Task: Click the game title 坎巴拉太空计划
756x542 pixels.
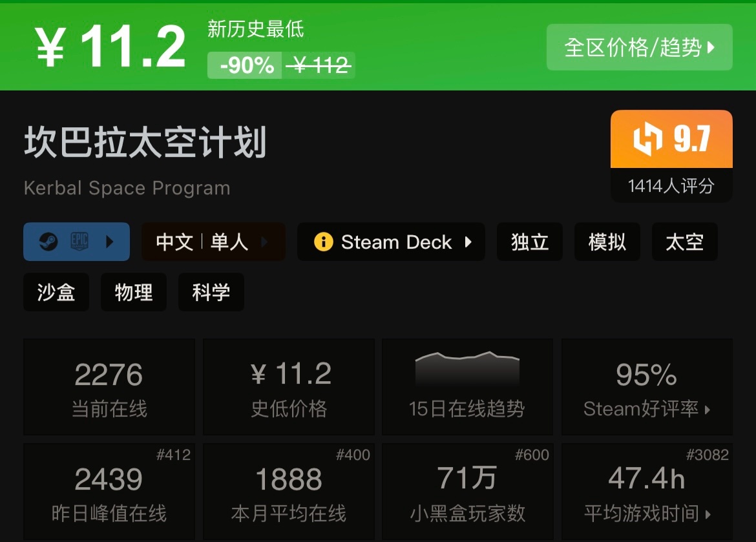Action: (145, 142)
